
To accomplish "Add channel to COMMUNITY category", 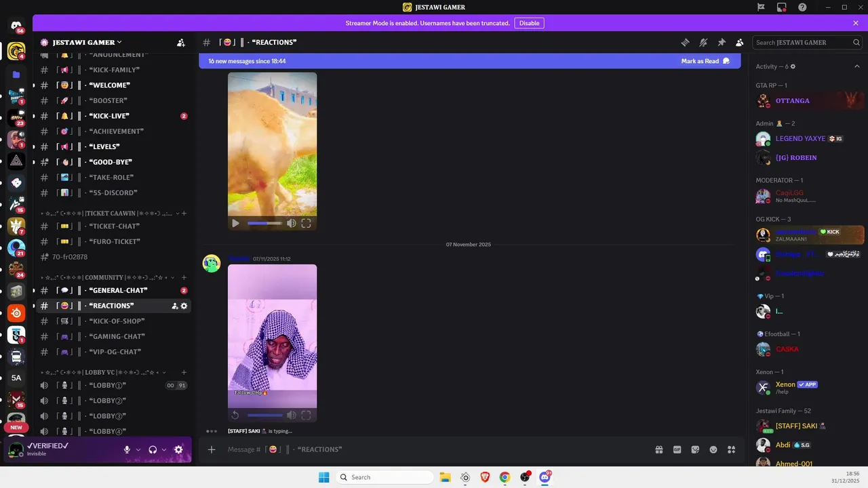I will (x=184, y=277).
